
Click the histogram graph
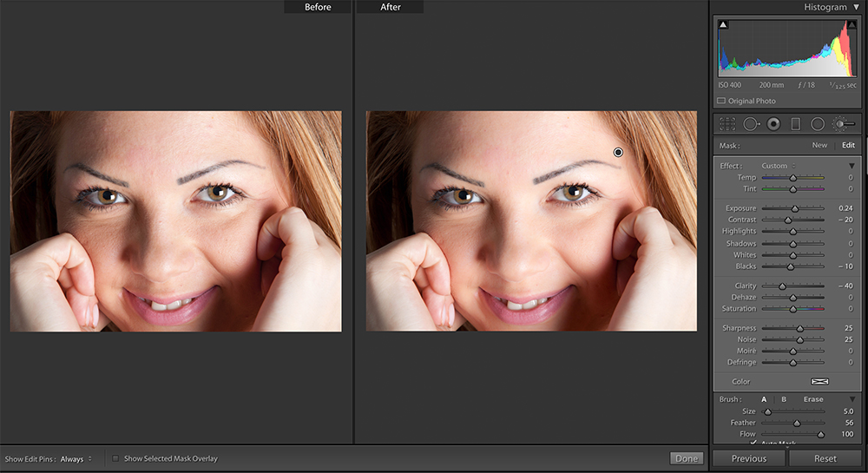pyautogui.click(x=786, y=48)
